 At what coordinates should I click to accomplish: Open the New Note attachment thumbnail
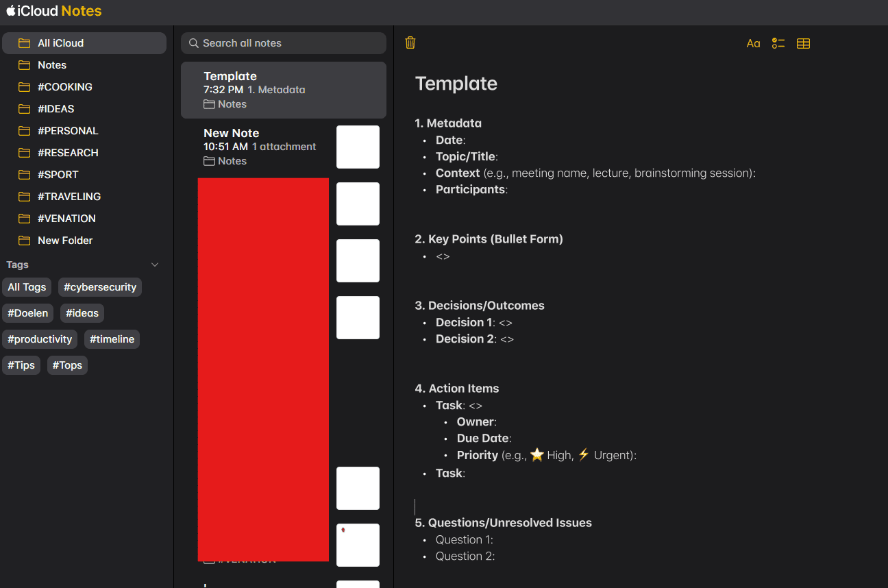click(x=358, y=147)
